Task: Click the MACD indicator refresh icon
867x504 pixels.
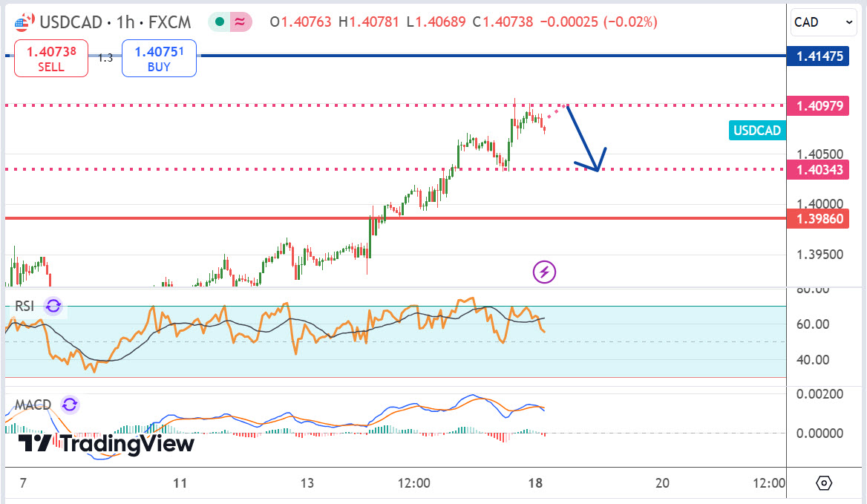Action: coord(70,405)
